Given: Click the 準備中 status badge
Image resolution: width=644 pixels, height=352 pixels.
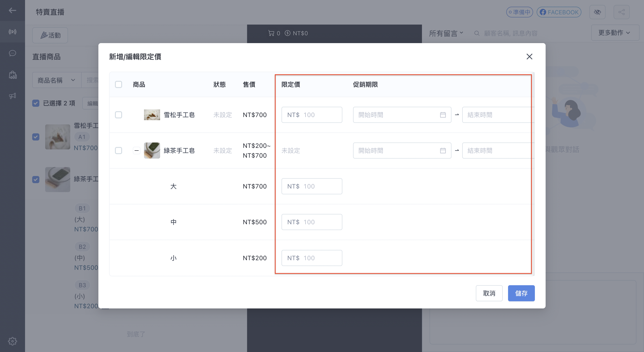Looking at the screenshot, I should tap(519, 12).
